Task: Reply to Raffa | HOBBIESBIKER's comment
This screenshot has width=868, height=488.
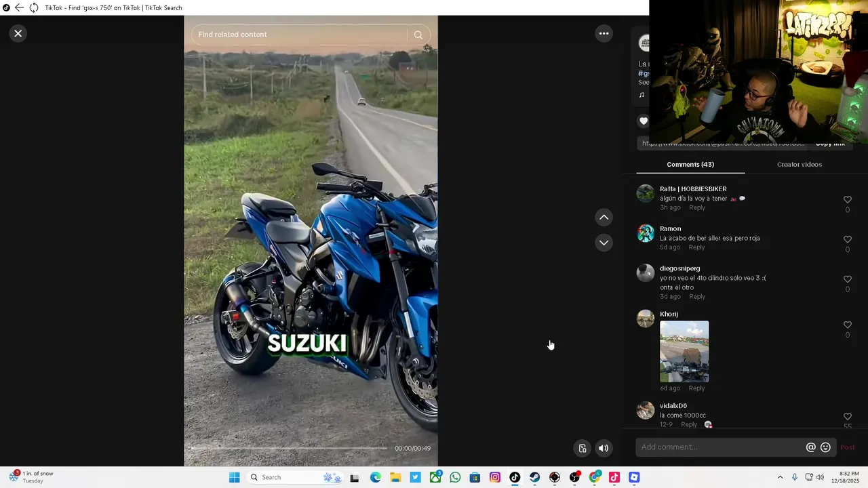Action: [x=697, y=207]
